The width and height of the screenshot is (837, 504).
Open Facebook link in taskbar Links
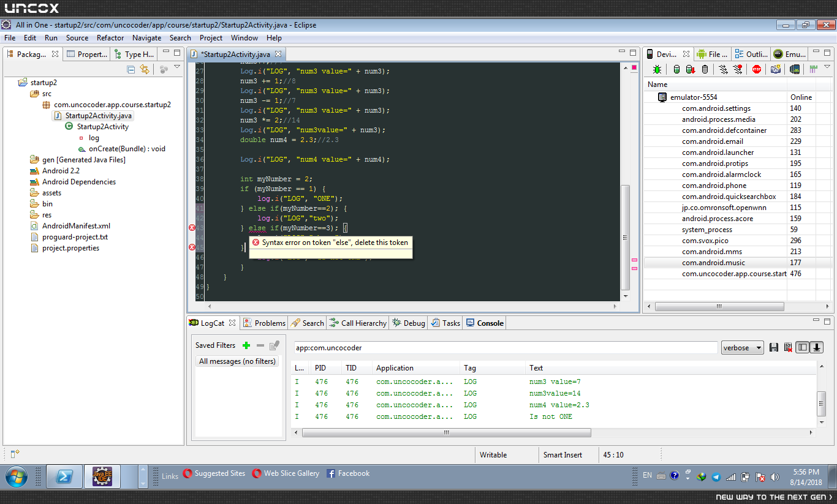click(348, 473)
